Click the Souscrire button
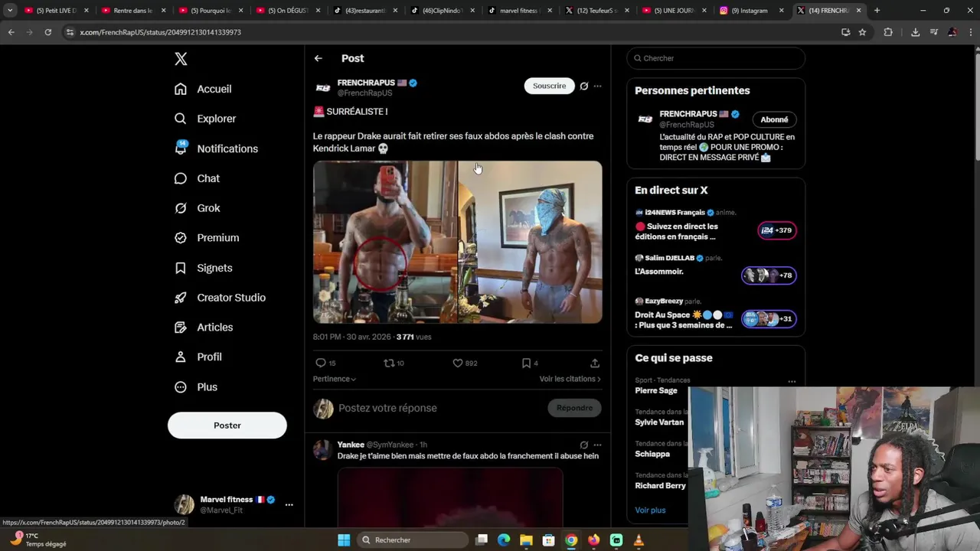 549,86
